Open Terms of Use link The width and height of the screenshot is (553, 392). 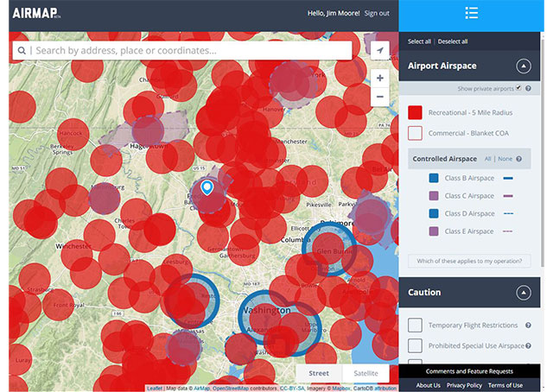click(505, 385)
